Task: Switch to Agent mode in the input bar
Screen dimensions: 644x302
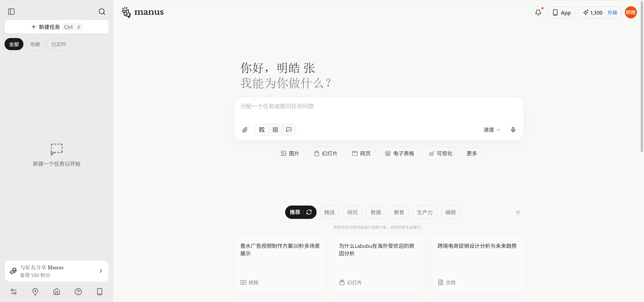Action: [x=275, y=129]
